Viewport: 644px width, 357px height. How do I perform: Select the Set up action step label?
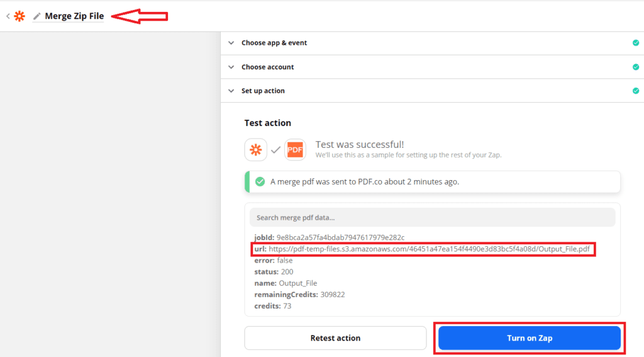[263, 91]
